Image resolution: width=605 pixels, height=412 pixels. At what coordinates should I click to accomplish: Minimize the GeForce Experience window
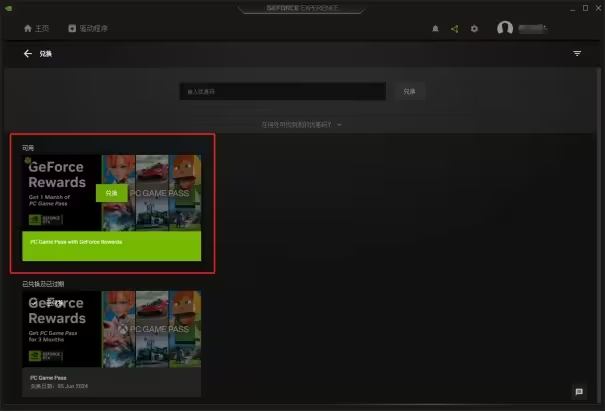point(572,8)
